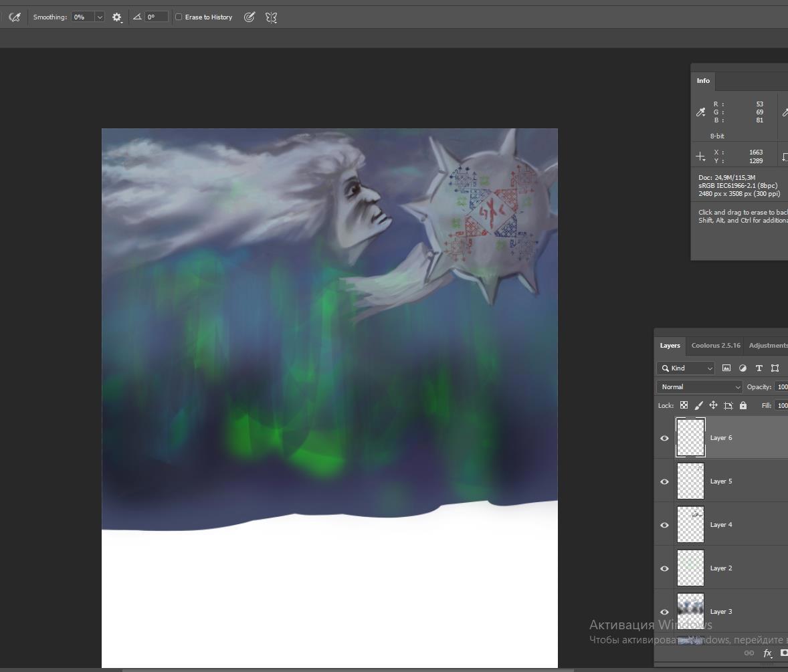Lock image pixels with brush icon
The height and width of the screenshot is (672, 788).
(x=698, y=405)
